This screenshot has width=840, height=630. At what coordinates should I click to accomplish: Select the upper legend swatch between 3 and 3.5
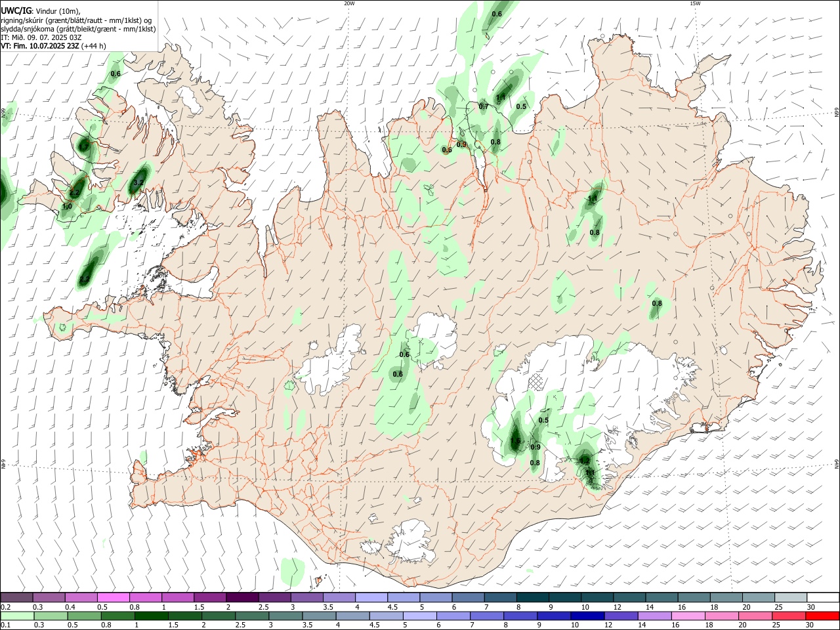coord(306,597)
